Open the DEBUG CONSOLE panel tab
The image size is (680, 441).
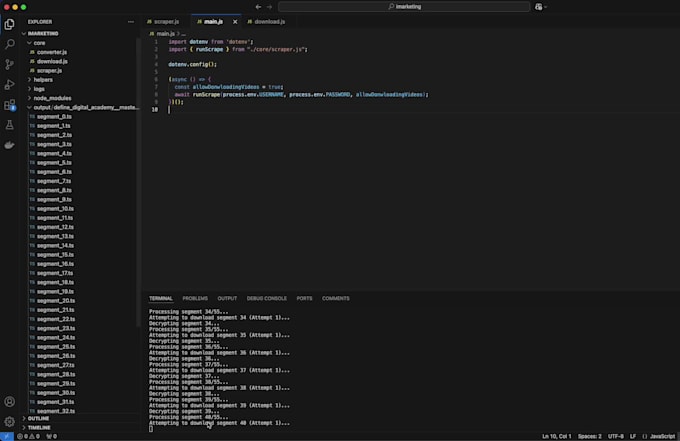coord(267,298)
